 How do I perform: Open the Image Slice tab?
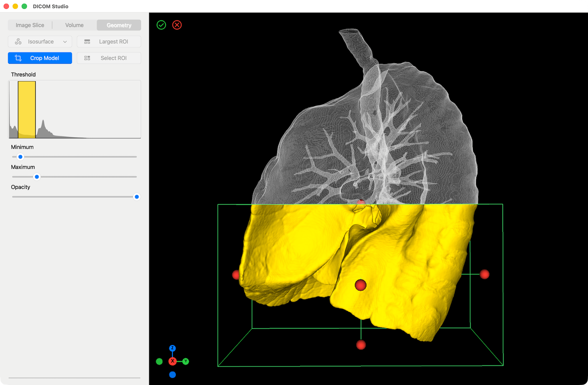coord(30,25)
